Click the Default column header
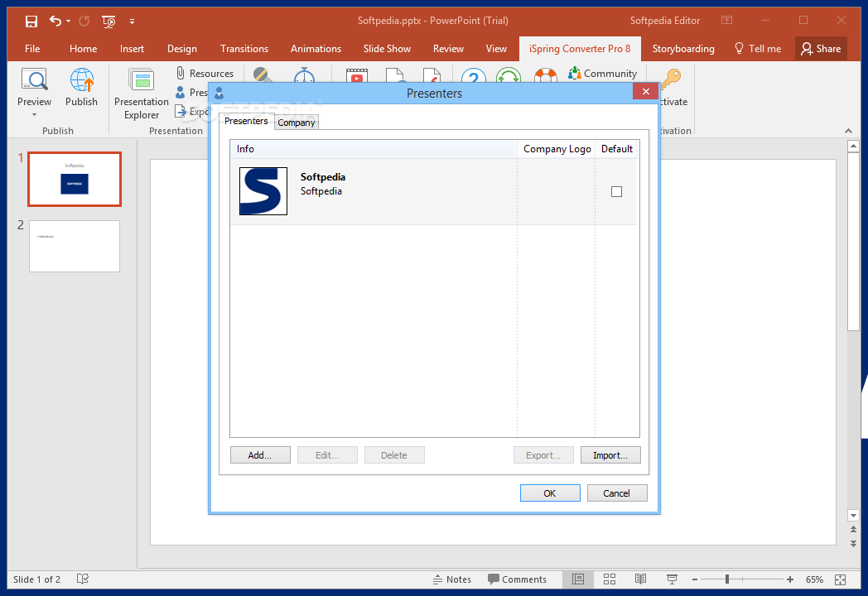868x596 pixels. (x=617, y=149)
